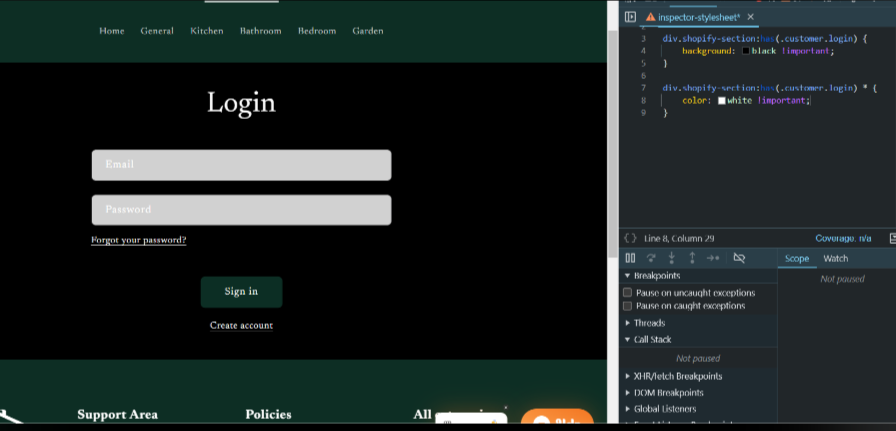896x431 pixels.
Task: Switch to the Watch tab
Action: [x=835, y=258]
